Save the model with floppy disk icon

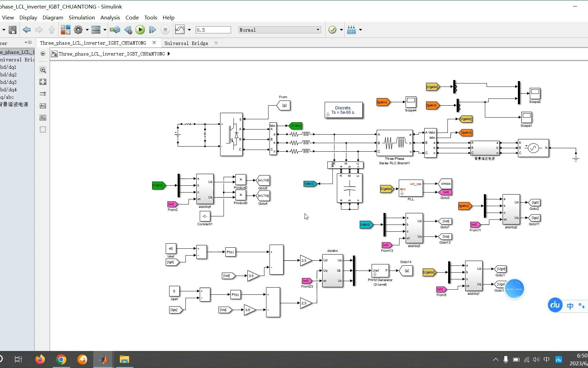coord(13,30)
